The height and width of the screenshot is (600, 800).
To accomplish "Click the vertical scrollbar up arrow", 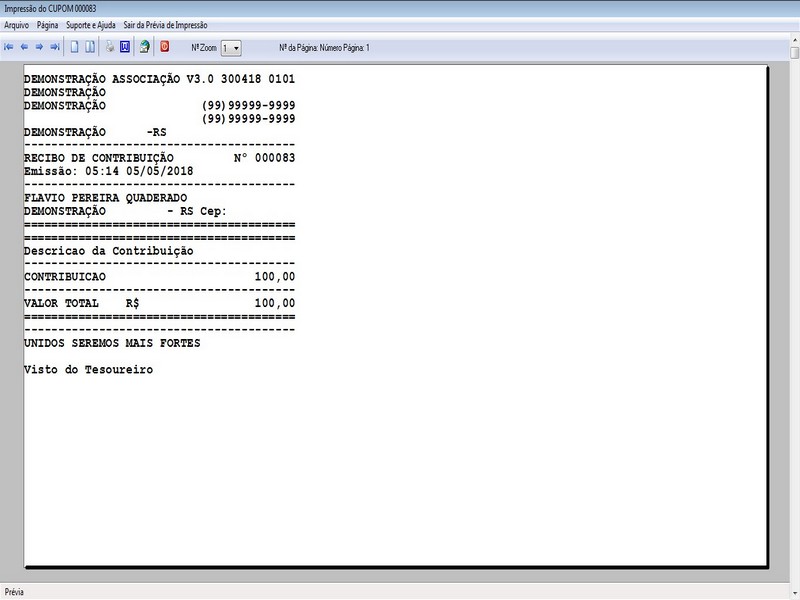I will pyautogui.click(x=795, y=39).
